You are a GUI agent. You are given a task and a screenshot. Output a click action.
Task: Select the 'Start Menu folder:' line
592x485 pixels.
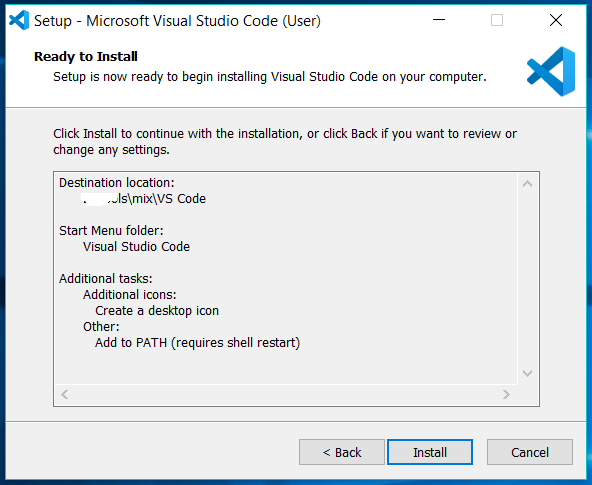[111, 231]
